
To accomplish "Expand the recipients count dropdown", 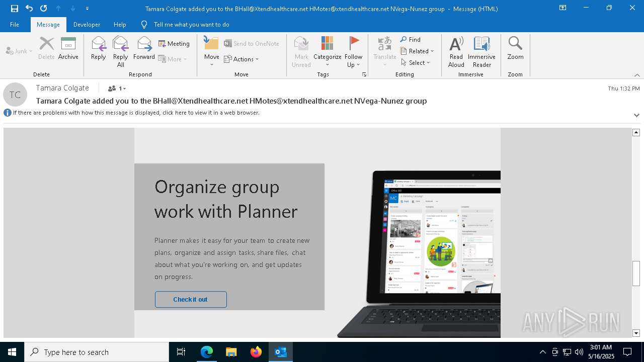I will (x=117, y=88).
